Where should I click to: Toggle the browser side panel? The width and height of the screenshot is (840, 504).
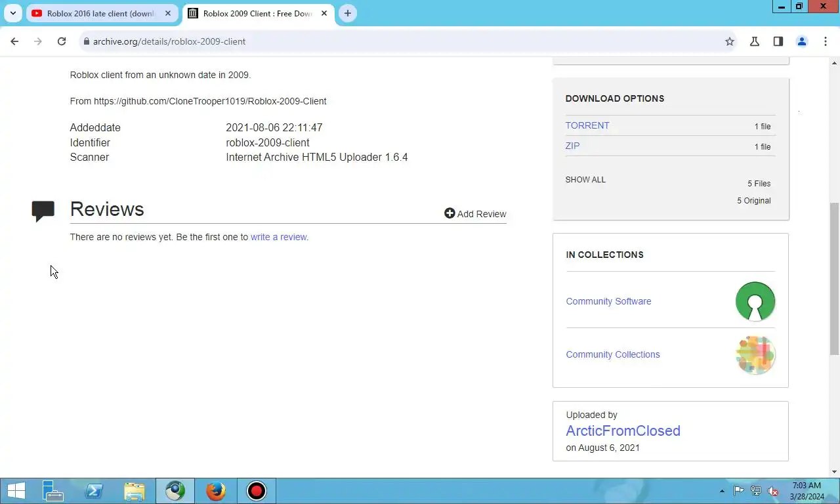coord(778,41)
